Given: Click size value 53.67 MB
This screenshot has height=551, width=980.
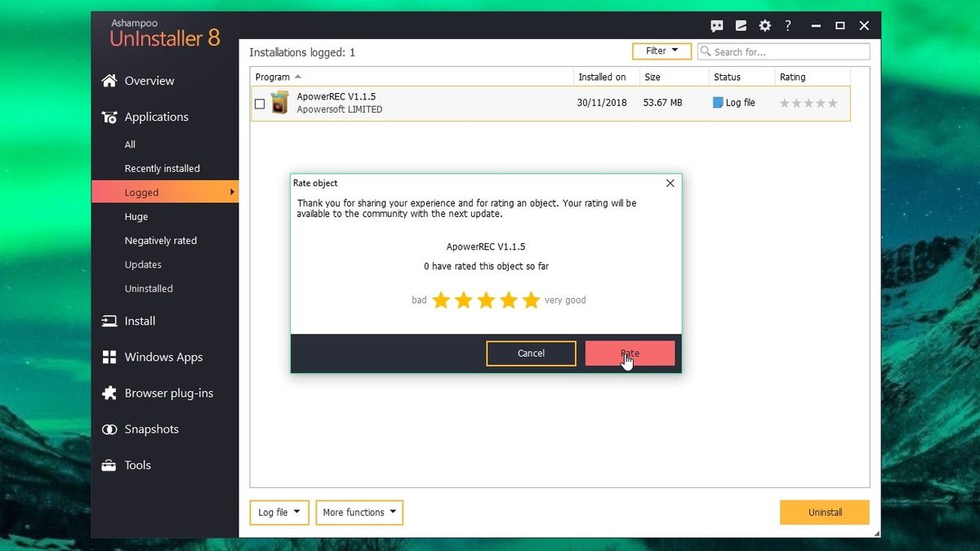Looking at the screenshot, I should click(x=662, y=103).
